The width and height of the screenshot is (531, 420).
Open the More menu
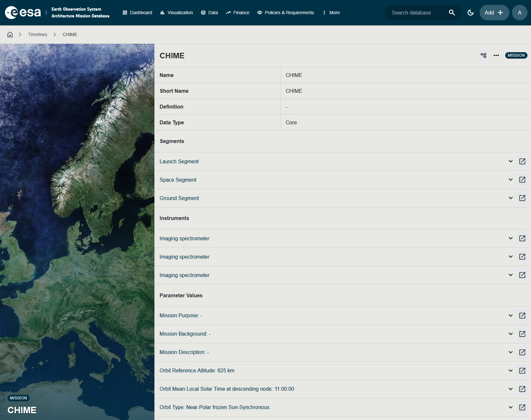click(331, 13)
